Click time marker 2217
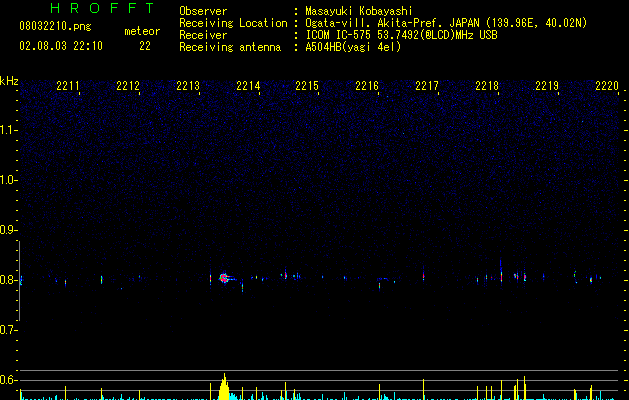Screen dimensions: 629x400 pyautogui.click(x=427, y=85)
